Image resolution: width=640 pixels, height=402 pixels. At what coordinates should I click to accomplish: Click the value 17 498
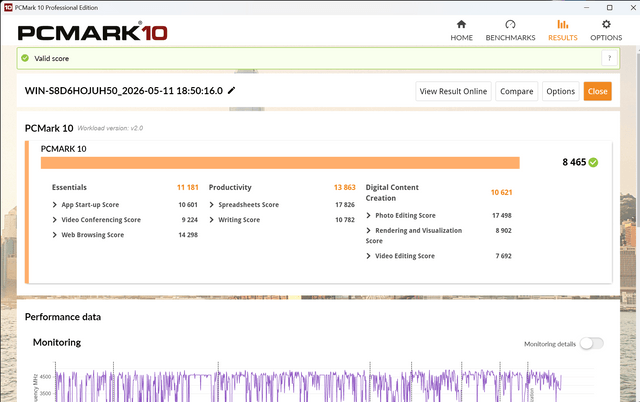pyautogui.click(x=502, y=215)
